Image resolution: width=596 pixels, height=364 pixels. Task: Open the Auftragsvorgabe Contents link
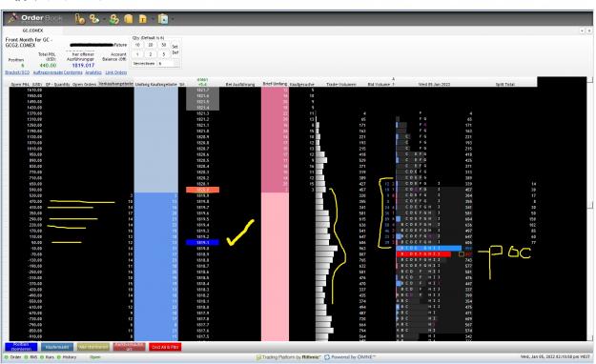click(x=58, y=72)
